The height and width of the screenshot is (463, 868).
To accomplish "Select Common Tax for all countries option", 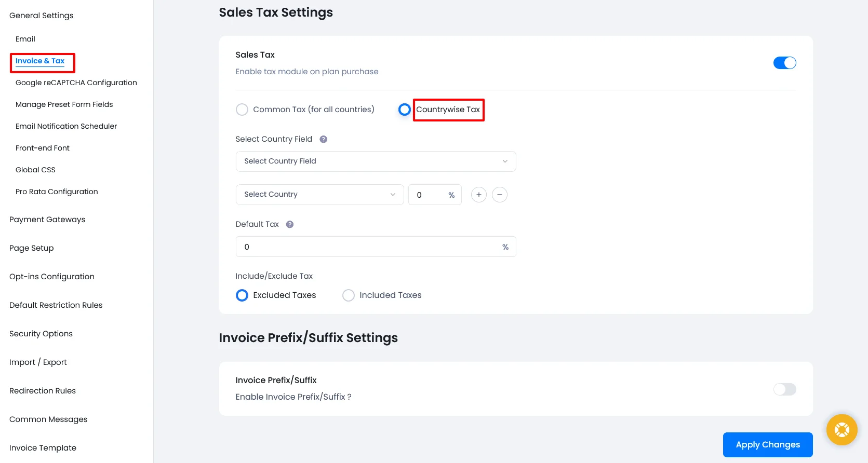I will pyautogui.click(x=242, y=110).
